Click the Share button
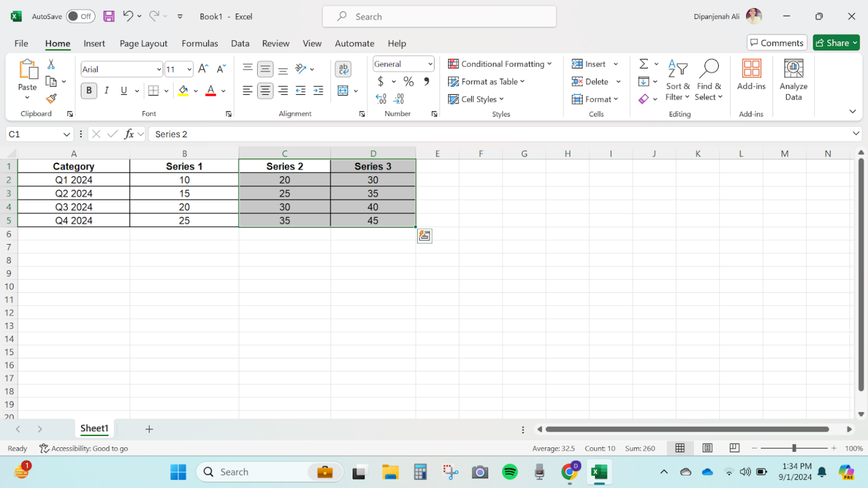 point(836,42)
